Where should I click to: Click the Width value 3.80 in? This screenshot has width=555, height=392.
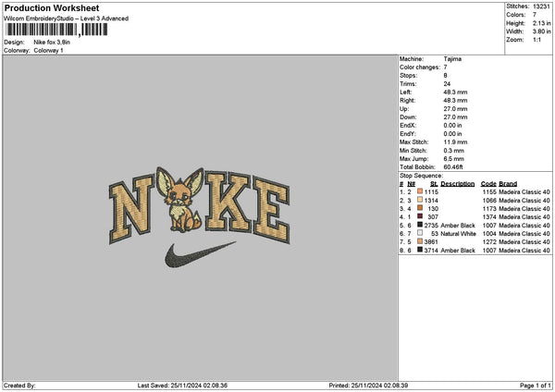coord(541,31)
